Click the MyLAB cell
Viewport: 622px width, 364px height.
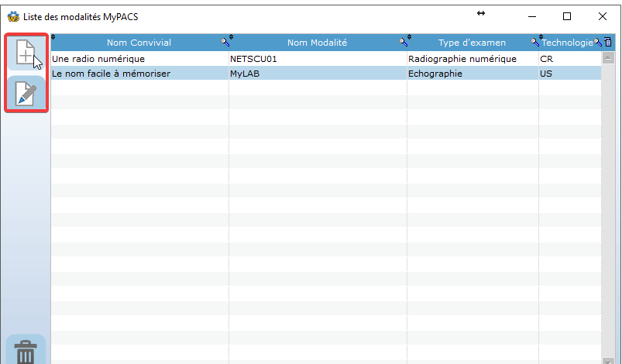(318, 74)
